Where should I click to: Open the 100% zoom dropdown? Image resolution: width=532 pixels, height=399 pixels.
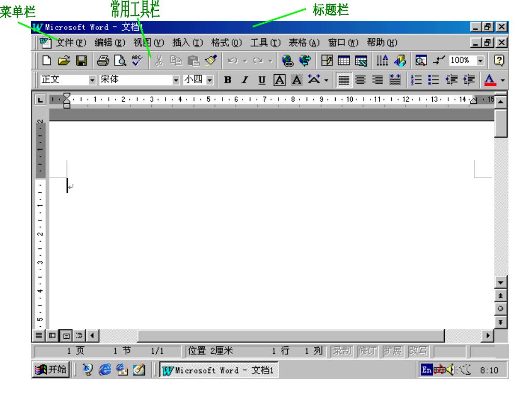tap(480, 61)
